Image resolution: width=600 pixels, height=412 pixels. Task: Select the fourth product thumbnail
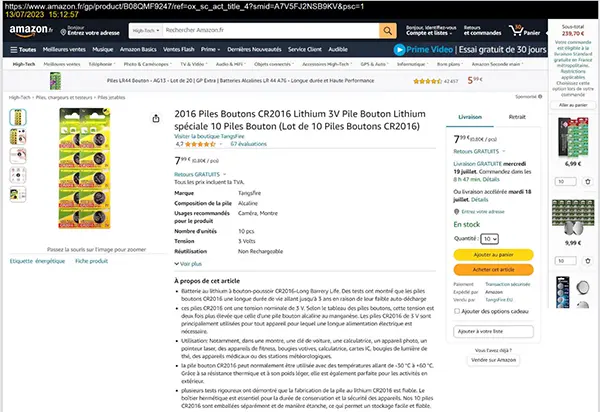tap(18, 175)
